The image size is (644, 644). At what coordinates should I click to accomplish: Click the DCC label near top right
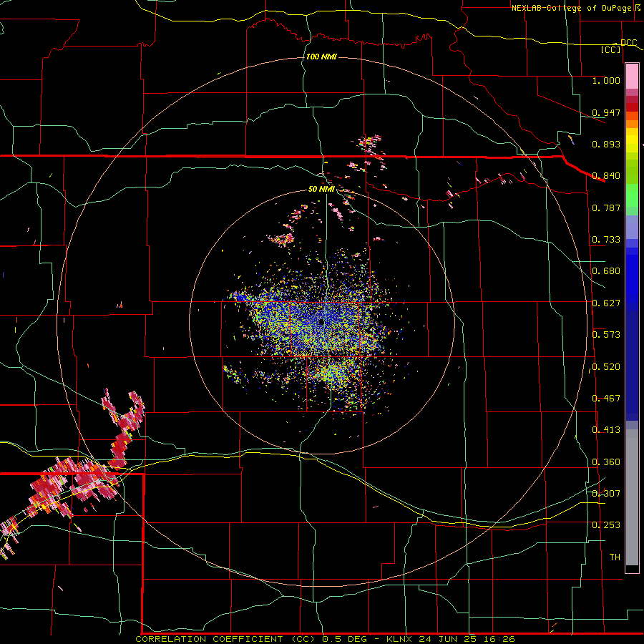click(x=628, y=43)
